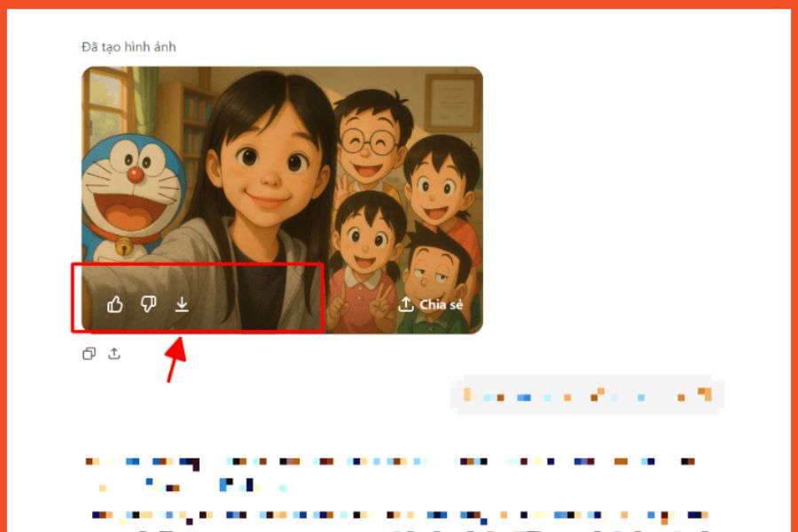Click the Đã tạo hình ảnh label
This screenshot has width=798, height=532.
pos(129,47)
